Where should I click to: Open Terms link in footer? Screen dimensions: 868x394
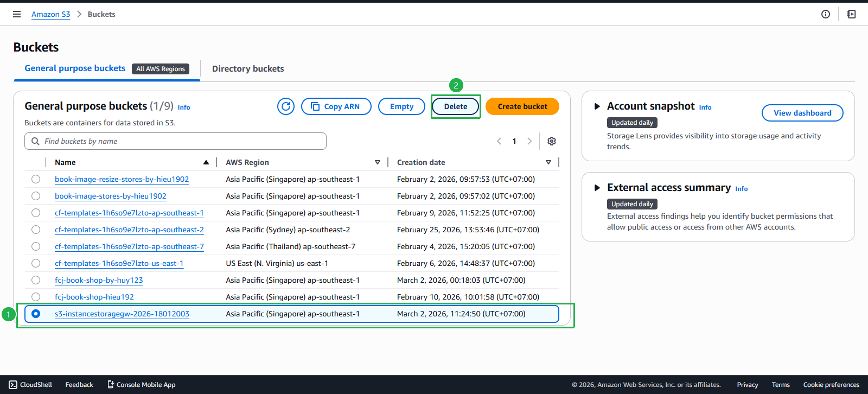[x=781, y=385]
